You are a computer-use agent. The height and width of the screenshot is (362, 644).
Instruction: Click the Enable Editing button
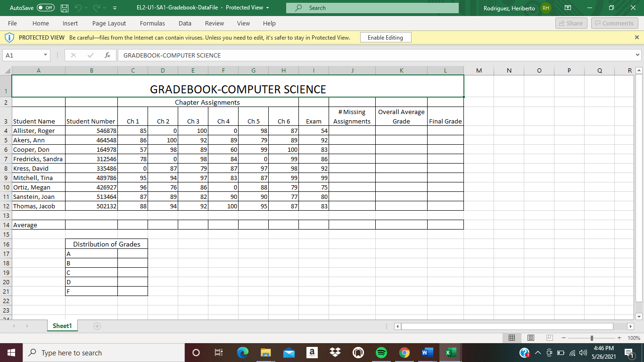coord(385,38)
